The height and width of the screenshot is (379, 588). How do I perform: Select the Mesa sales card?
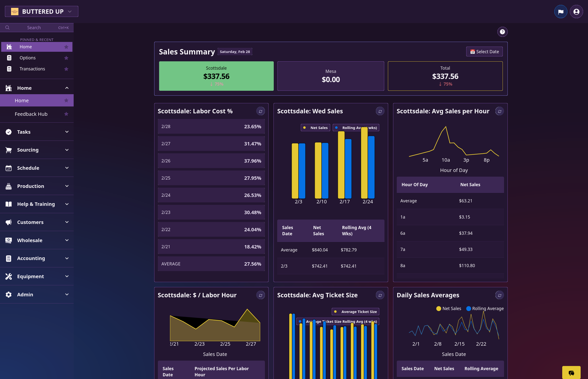click(330, 76)
